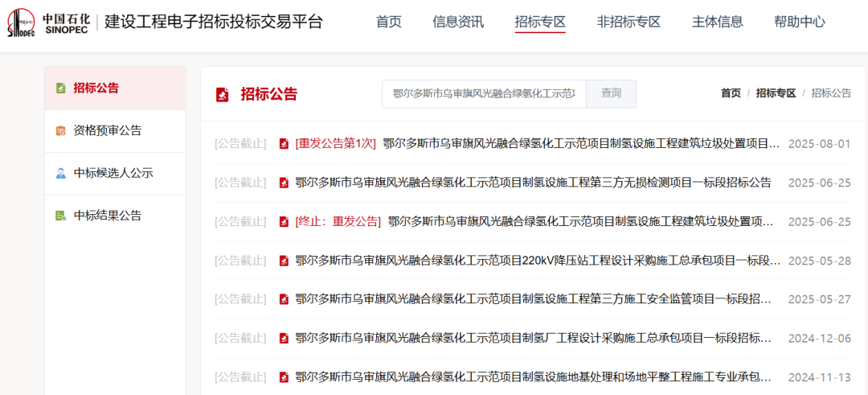Click the 中标候选人公示 person icon
Image resolution: width=868 pixels, height=395 pixels.
point(61,174)
